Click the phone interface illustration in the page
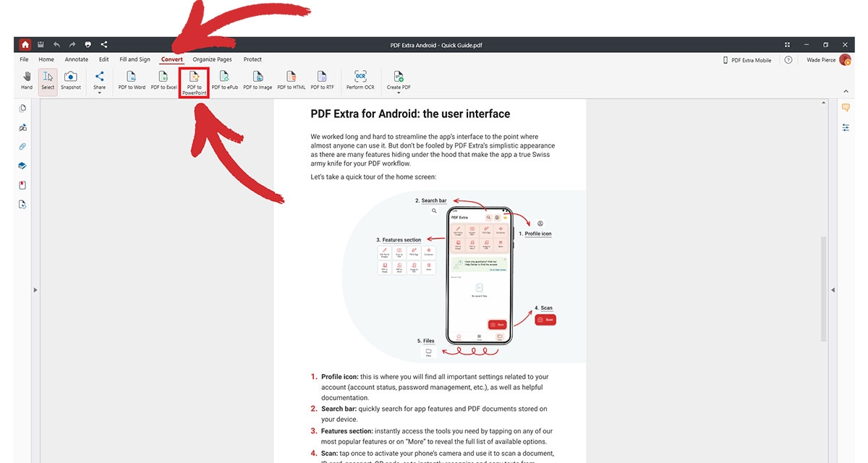This screenshot has height=463, width=868. pyautogui.click(x=478, y=276)
